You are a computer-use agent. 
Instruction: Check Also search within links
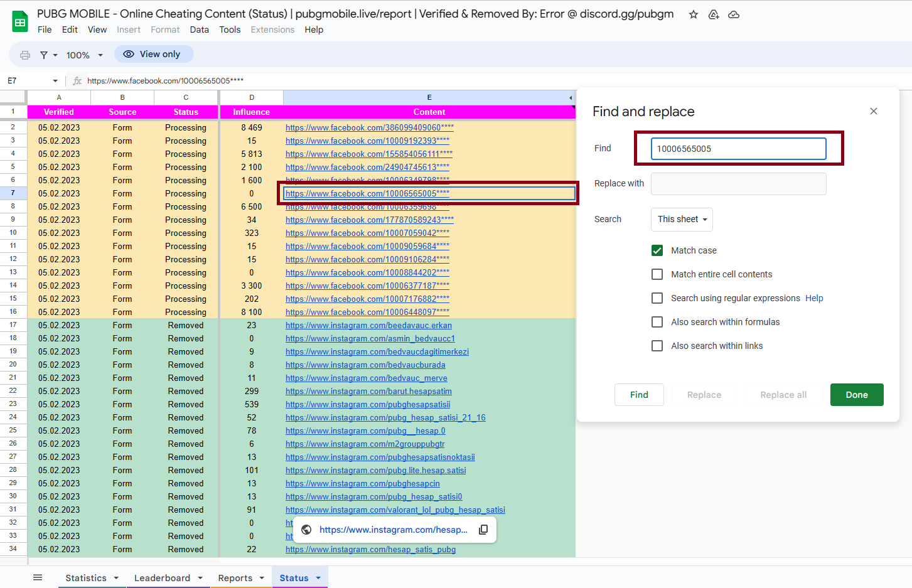657,345
